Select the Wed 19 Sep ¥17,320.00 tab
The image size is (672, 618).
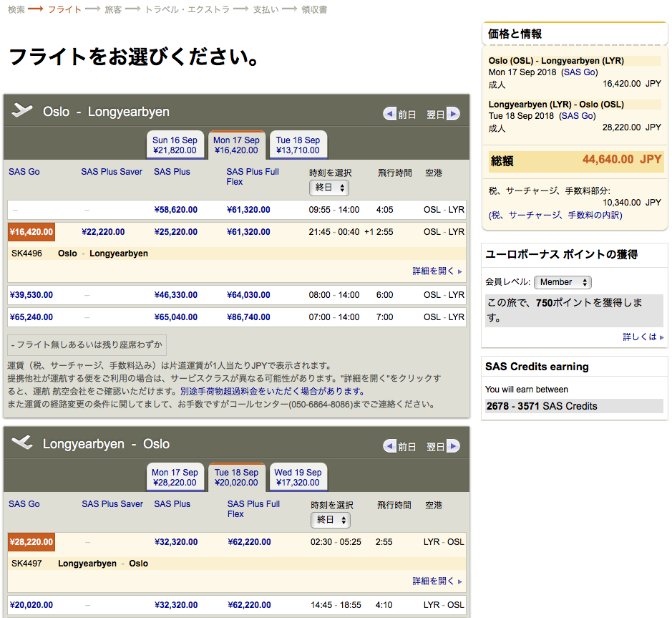coord(298,478)
